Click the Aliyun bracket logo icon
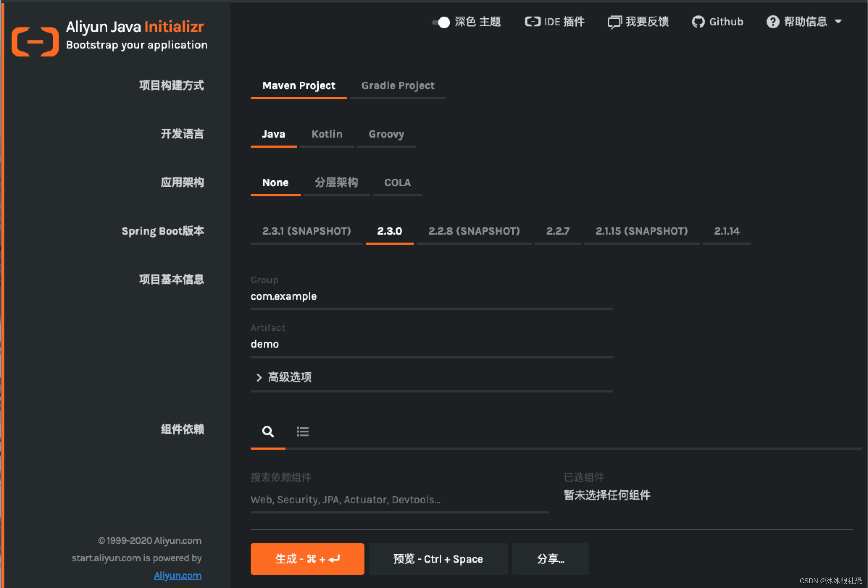 pyautogui.click(x=35, y=41)
